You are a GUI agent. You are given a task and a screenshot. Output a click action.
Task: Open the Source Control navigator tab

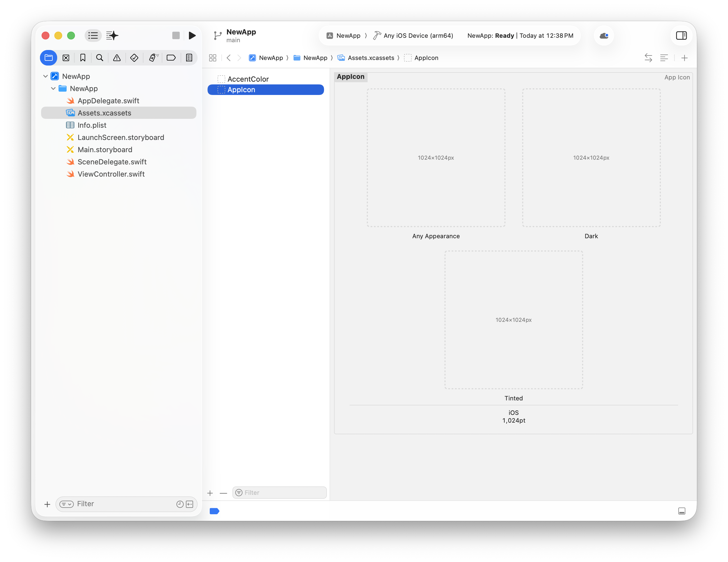coord(66,58)
